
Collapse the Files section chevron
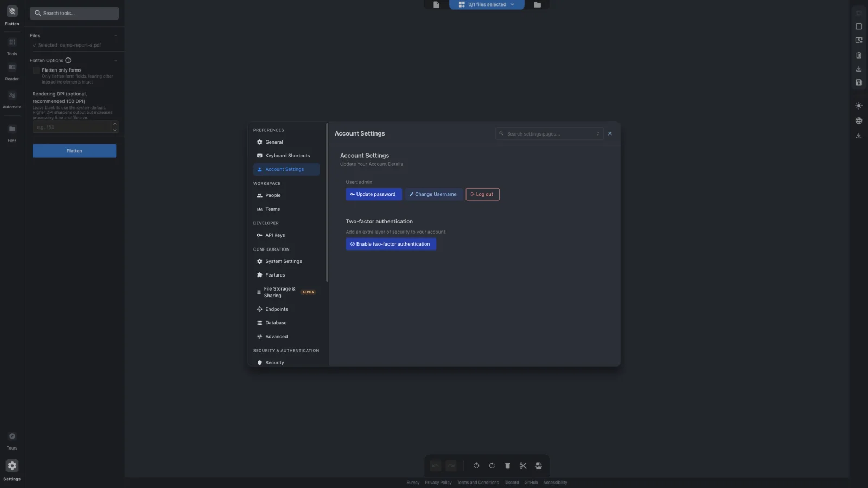[x=116, y=36]
